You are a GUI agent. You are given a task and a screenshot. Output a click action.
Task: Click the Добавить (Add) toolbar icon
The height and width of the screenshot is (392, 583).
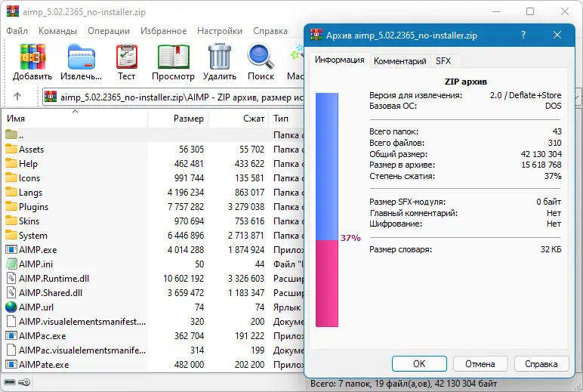point(32,57)
